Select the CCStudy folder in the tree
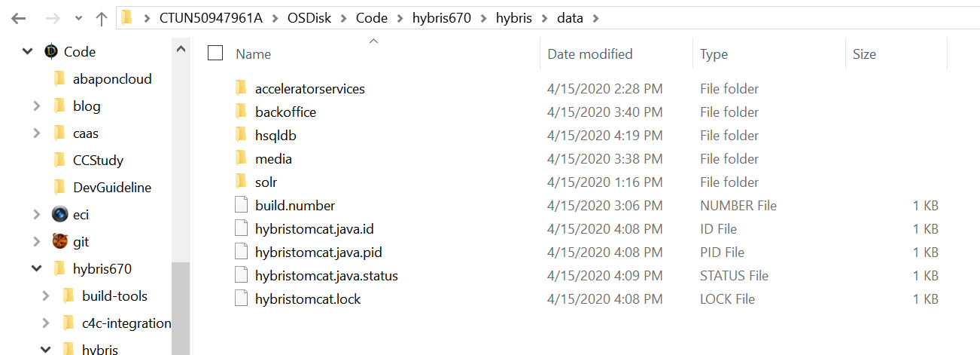 pyautogui.click(x=98, y=161)
